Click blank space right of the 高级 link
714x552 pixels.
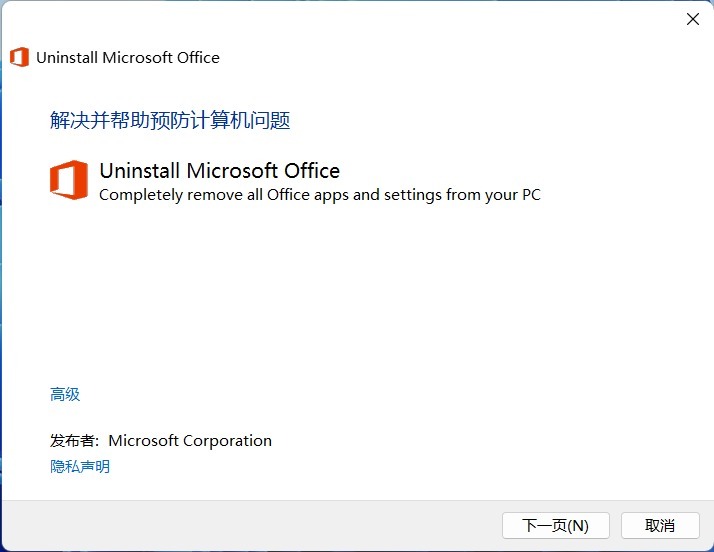(300, 394)
